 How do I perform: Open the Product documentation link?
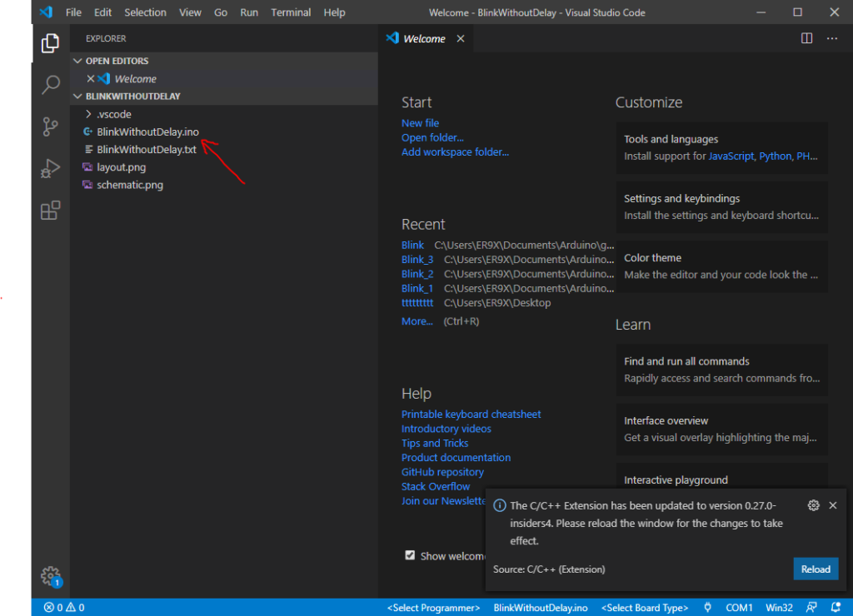(x=456, y=457)
